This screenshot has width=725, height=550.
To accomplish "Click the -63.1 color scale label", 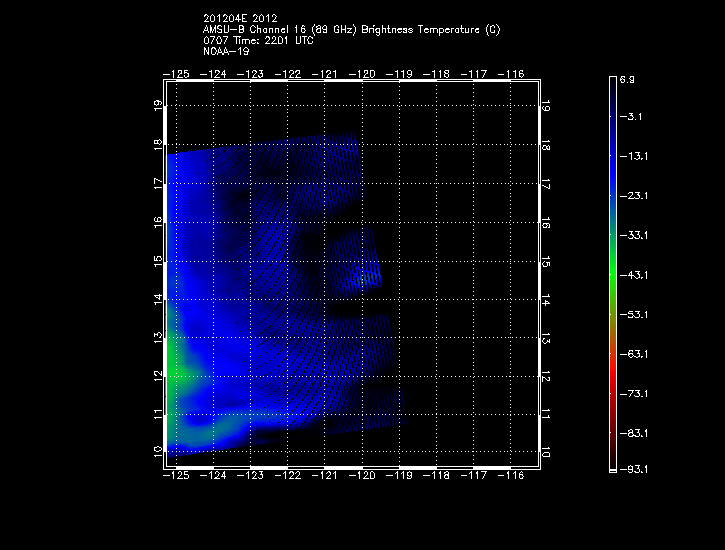I will (633, 354).
